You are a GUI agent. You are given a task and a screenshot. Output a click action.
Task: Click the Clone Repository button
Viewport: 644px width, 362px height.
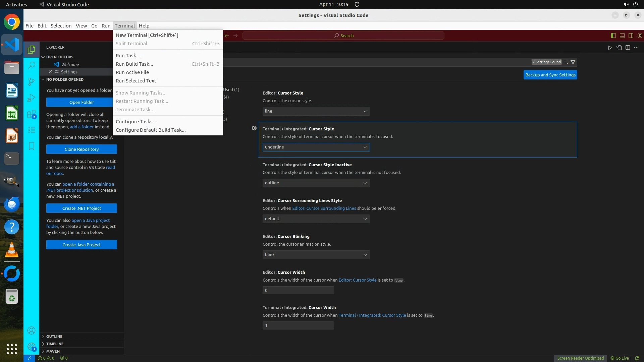pyautogui.click(x=82, y=149)
